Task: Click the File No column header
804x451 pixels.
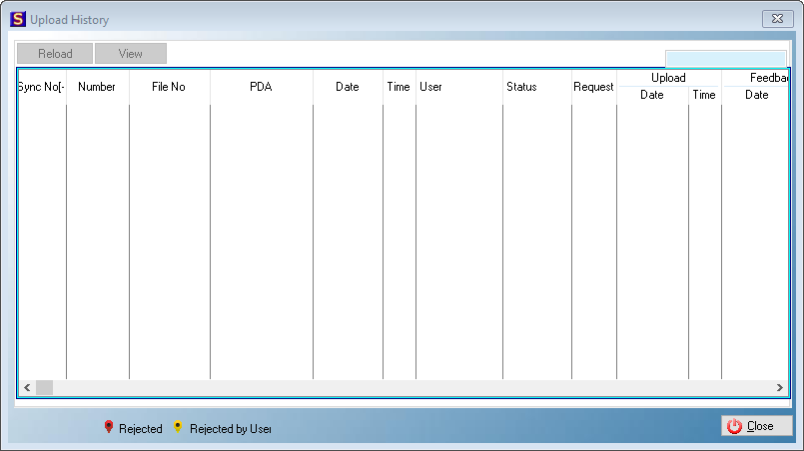Action: click(x=169, y=87)
